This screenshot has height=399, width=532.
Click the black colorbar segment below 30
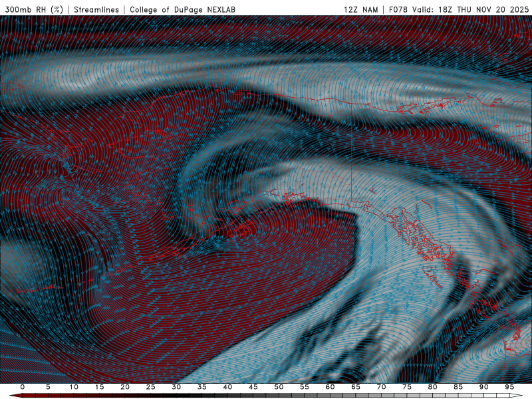click(x=176, y=396)
